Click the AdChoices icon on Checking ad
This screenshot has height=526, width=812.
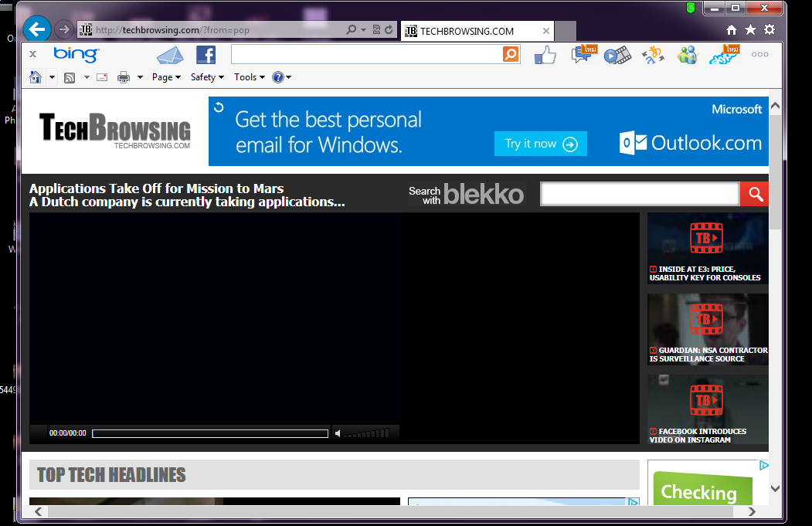pyautogui.click(x=764, y=466)
